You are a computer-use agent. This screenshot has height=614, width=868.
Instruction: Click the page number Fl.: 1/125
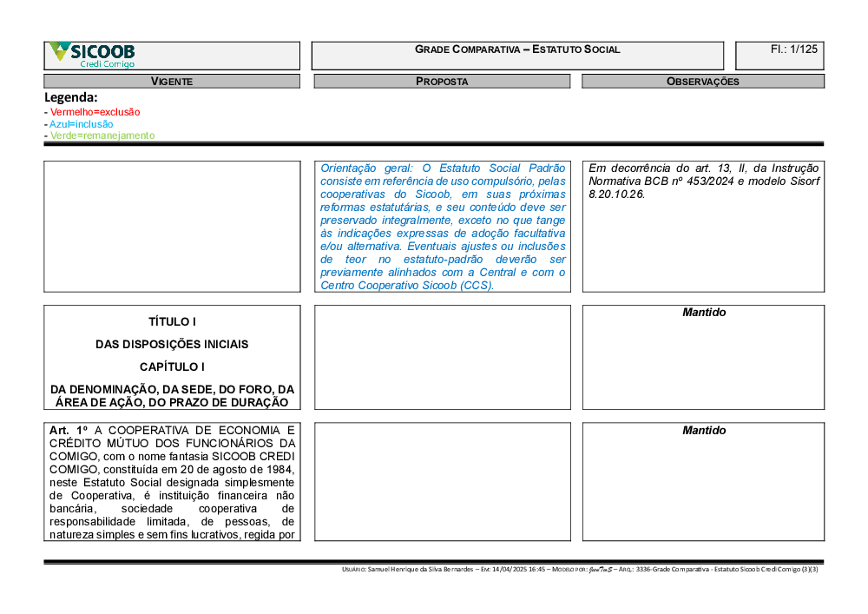point(793,50)
